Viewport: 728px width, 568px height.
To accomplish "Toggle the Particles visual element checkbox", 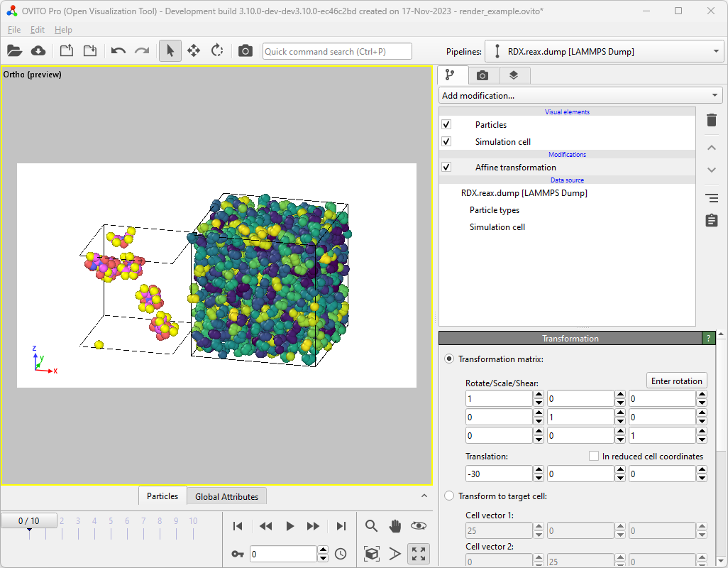I will click(x=446, y=125).
